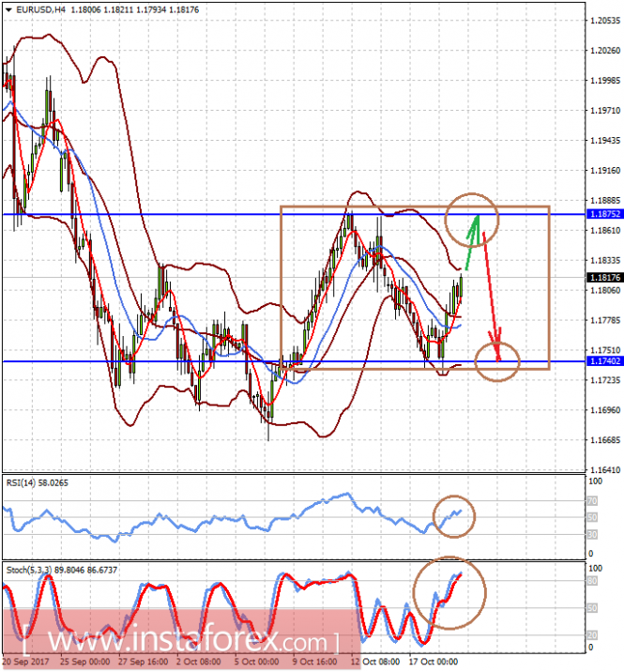Select the 17 Oct 00:00 time axis label
The width and height of the screenshot is (624, 672).
(x=434, y=662)
